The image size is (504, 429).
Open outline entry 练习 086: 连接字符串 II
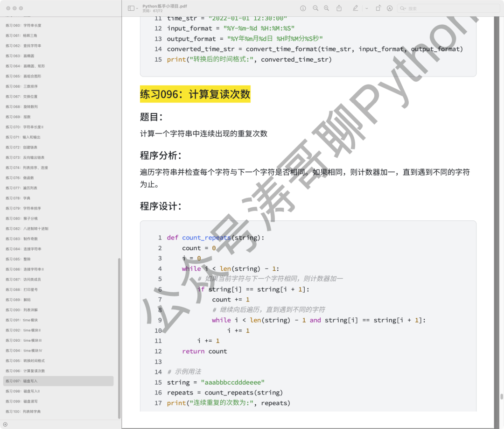(x=25, y=269)
